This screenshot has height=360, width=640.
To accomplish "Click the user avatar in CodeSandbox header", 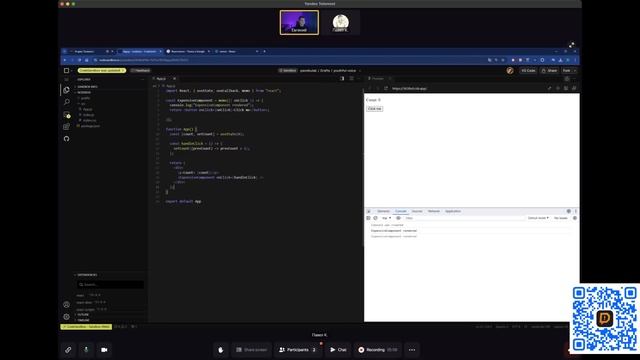I will click(510, 71).
